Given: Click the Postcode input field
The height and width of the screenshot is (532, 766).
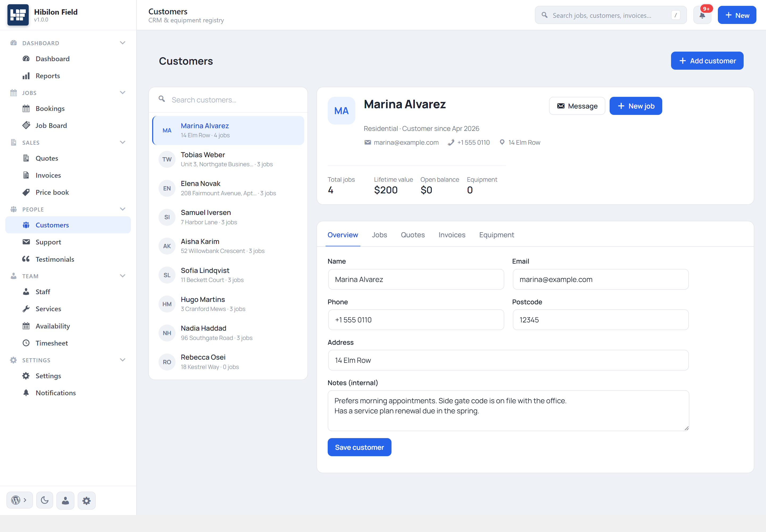Looking at the screenshot, I should (600, 320).
